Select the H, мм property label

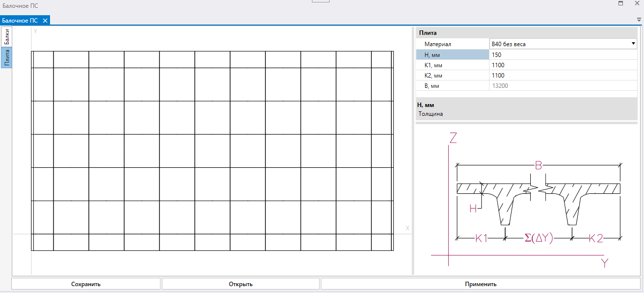click(x=452, y=55)
